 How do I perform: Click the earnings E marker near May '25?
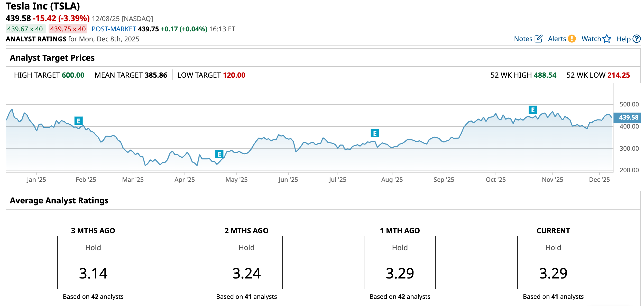point(219,154)
